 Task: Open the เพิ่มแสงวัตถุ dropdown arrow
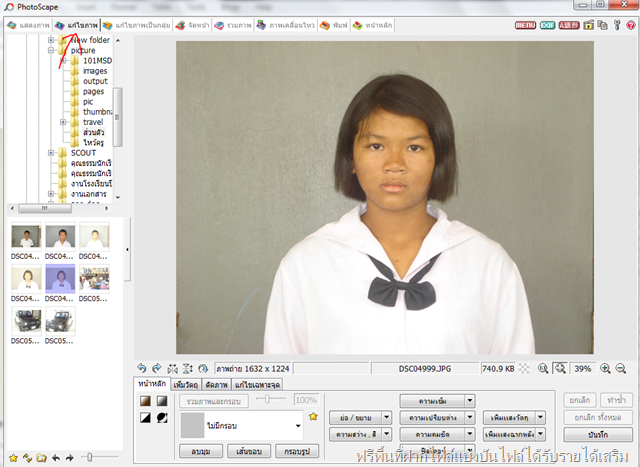click(541, 418)
